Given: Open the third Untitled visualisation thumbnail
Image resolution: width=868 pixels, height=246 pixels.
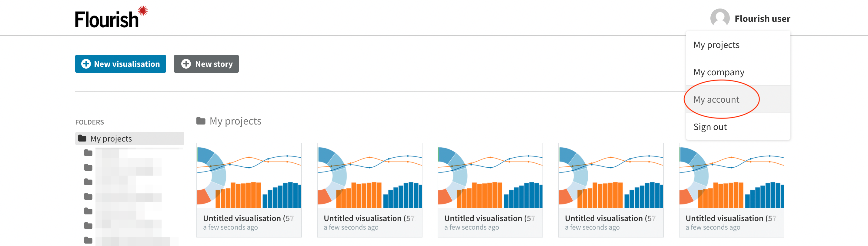Looking at the screenshot, I should click(x=490, y=176).
